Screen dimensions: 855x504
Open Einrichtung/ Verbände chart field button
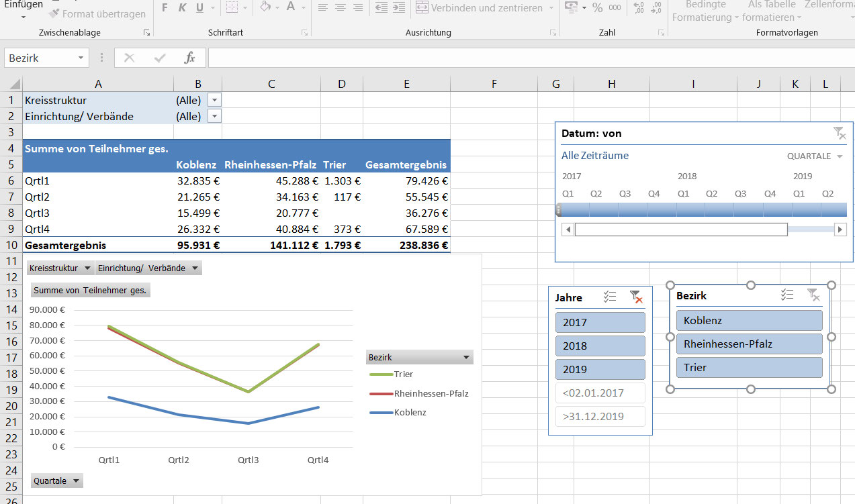click(x=148, y=268)
